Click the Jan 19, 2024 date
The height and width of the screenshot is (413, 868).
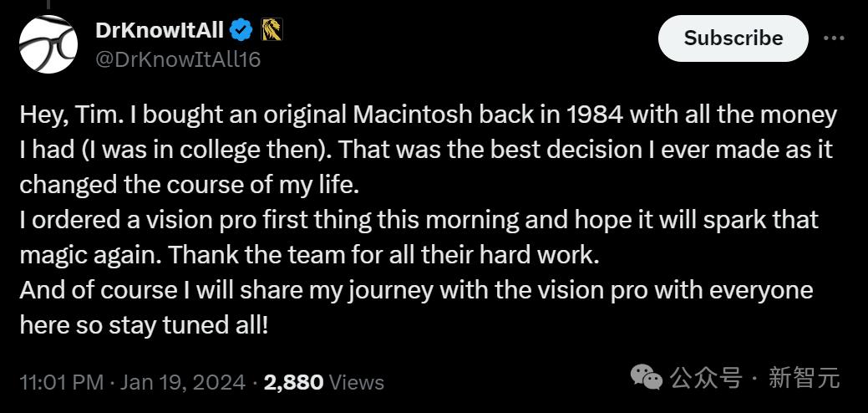click(x=183, y=382)
